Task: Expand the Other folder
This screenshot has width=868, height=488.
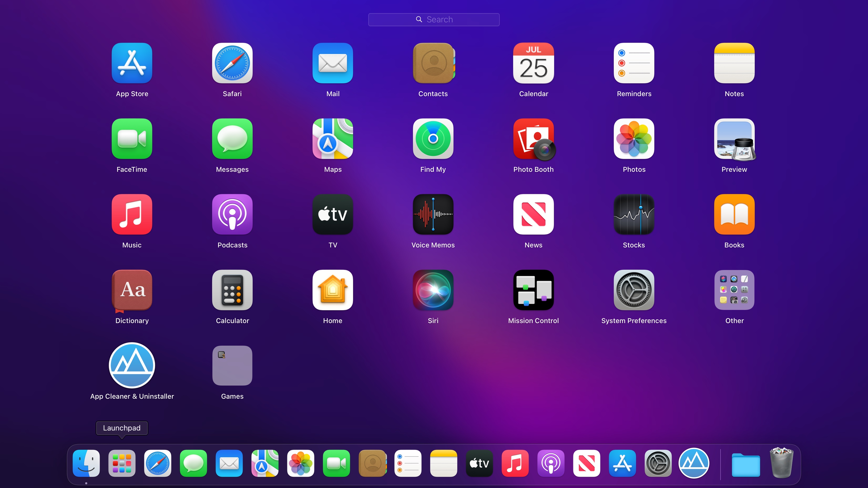Action: [x=734, y=290]
